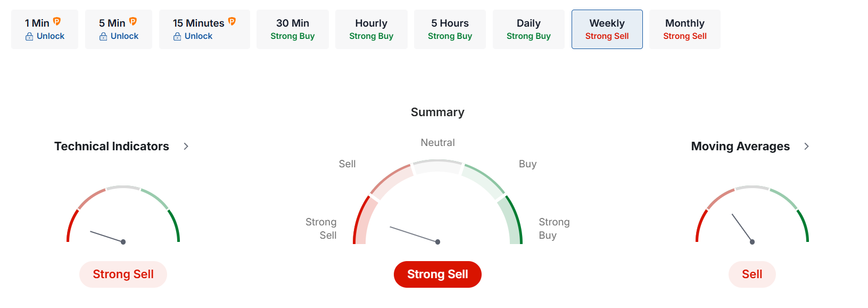Expand Technical Indicators via its chevron arrow
Viewport: 868px width, 308px height.
(x=186, y=147)
